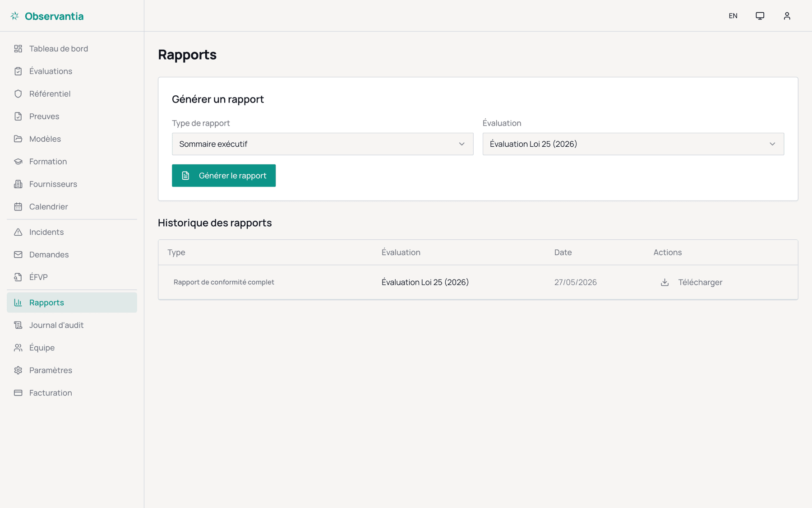Open the Évaluation dropdown selector
Screen dimensions: 812x508
(x=633, y=144)
